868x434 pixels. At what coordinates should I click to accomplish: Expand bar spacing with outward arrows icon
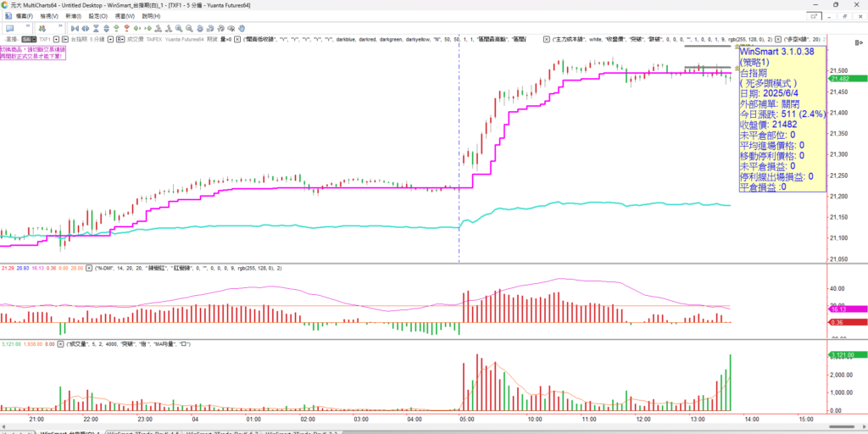(86, 28)
